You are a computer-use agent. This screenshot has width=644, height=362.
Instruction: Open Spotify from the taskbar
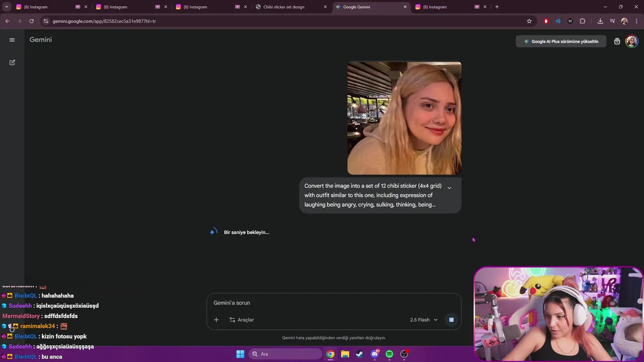click(x=389, y=354)
